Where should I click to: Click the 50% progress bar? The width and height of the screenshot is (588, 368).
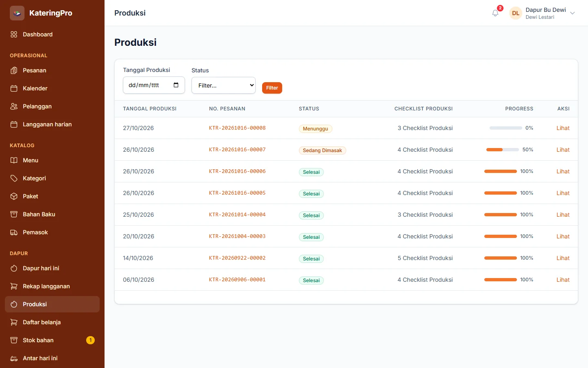[x=503, y=150]
